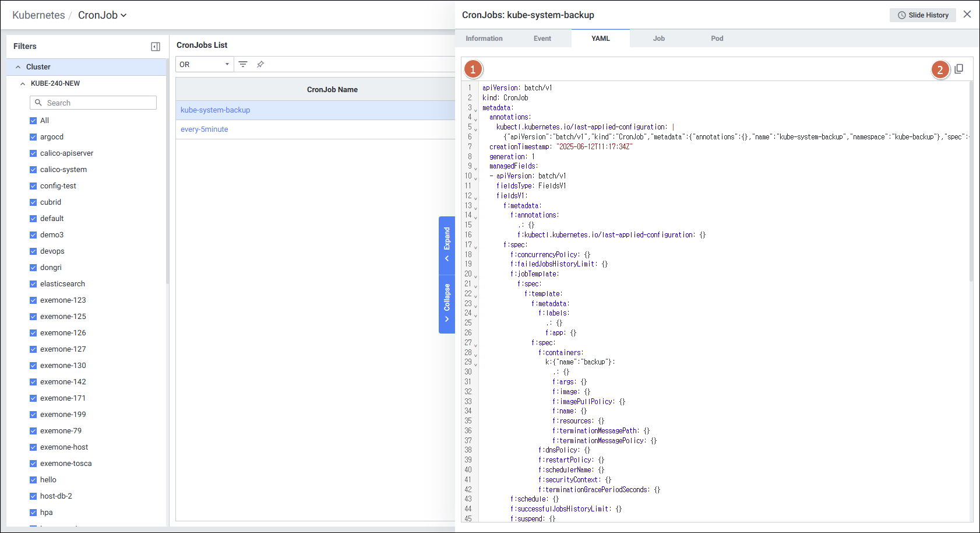Click the pin icon next to the filter
Screen dimensions: 980x533
point(260,64)
